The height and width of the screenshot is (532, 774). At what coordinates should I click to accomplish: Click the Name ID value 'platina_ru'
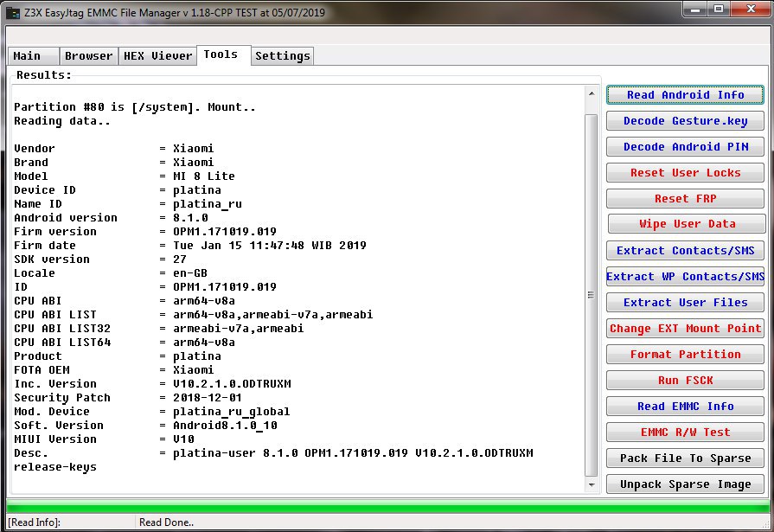[208, 204]
